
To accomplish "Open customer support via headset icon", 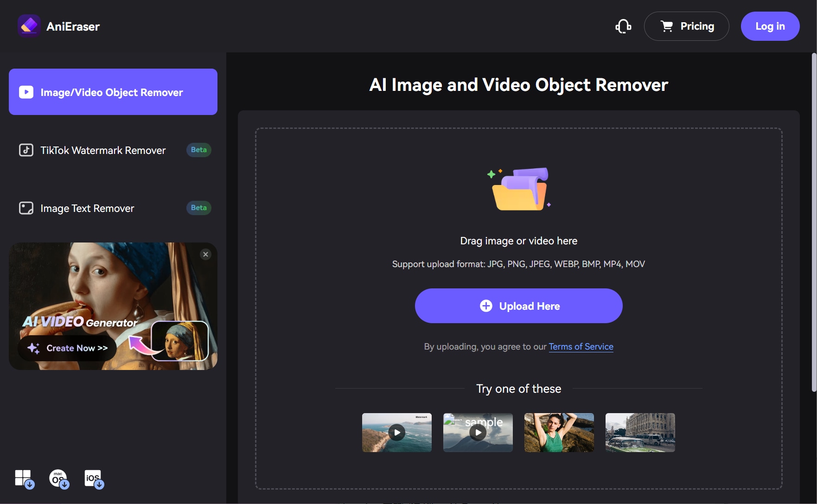I will coord(623,26).
